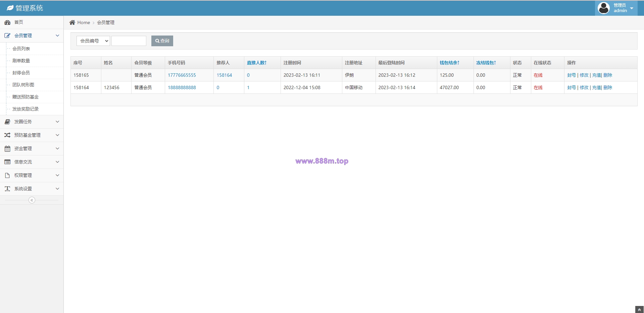Click the Home house icon in breadcrumb
Viewport: 644px width, 313px height.
pos(72,22)
